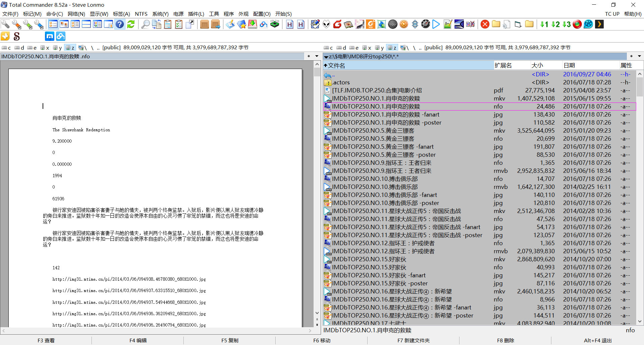
Task: Switch to first list view mode button
Action: coord(53,24)
